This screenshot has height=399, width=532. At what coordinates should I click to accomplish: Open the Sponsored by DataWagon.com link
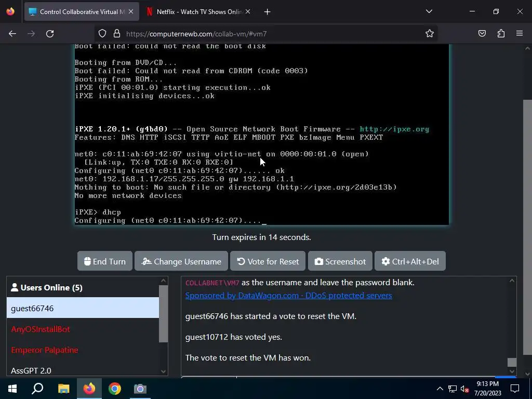tap(288, 296)
